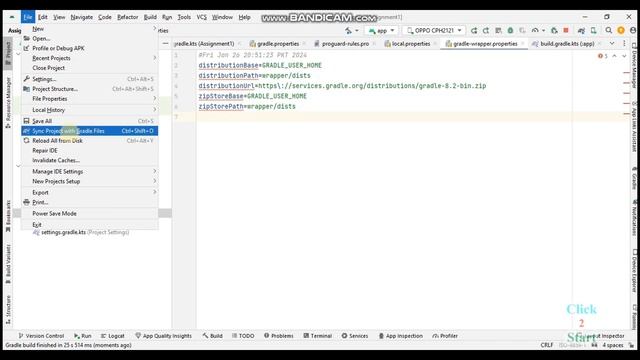Open the app run configuration dropdown

[x=381, y=31]
